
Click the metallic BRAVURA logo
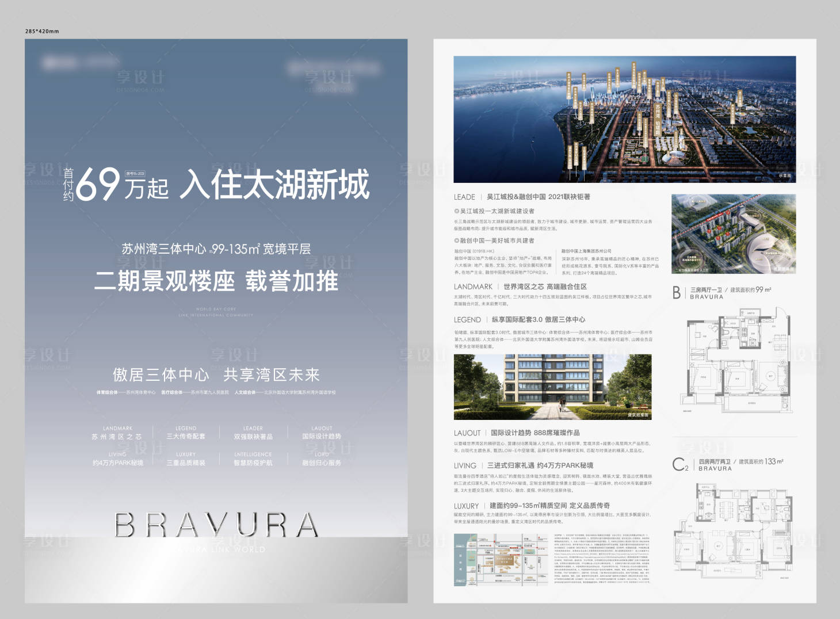tap(216, 525)
